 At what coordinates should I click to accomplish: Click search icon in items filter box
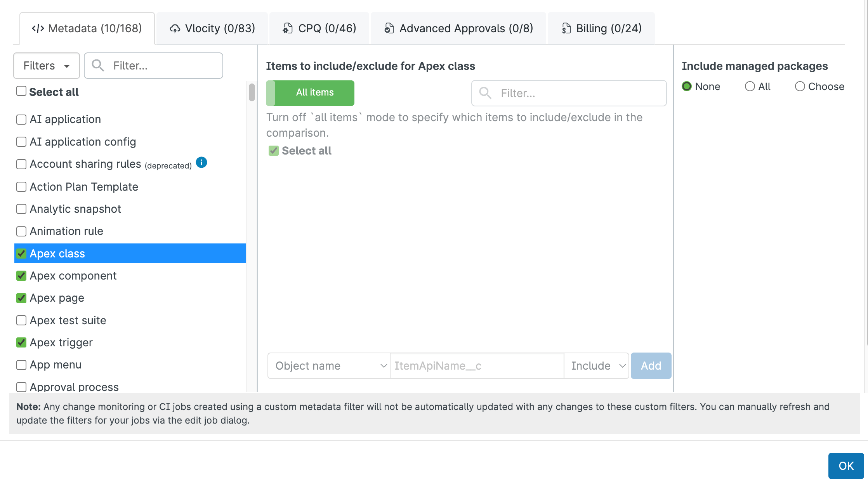point(485,93)
